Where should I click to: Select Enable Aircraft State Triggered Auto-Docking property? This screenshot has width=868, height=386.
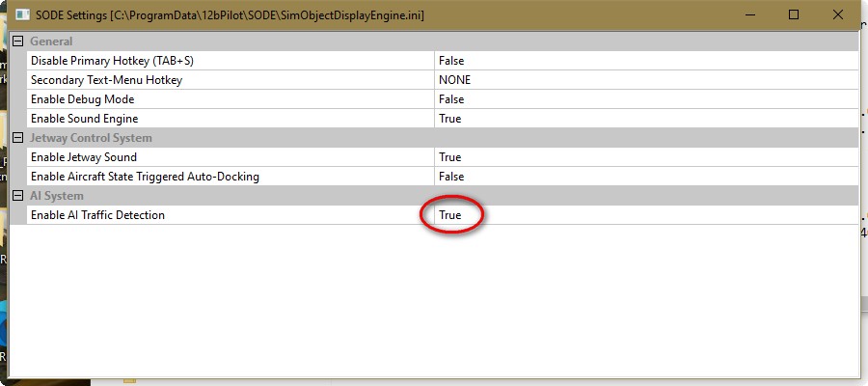point(231,176)
